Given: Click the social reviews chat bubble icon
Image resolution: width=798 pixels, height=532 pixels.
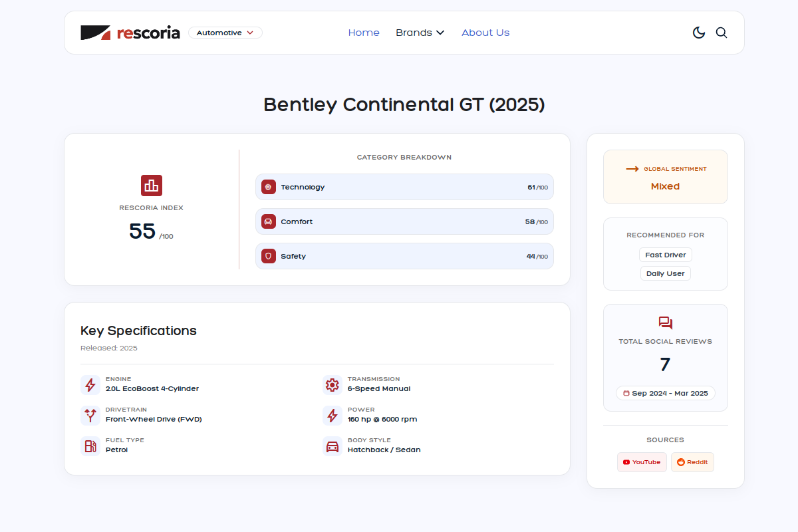Looking at the screenshot, I should [x=666, y=323].
